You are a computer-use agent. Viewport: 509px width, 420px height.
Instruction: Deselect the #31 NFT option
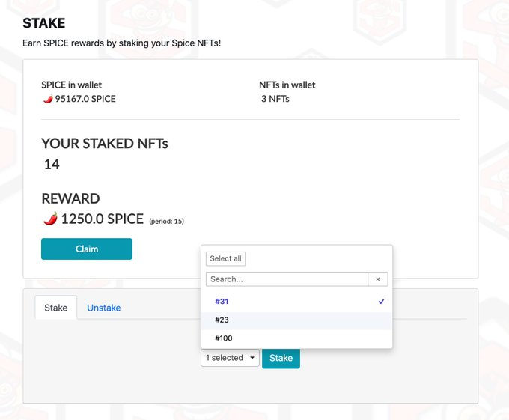296,302
